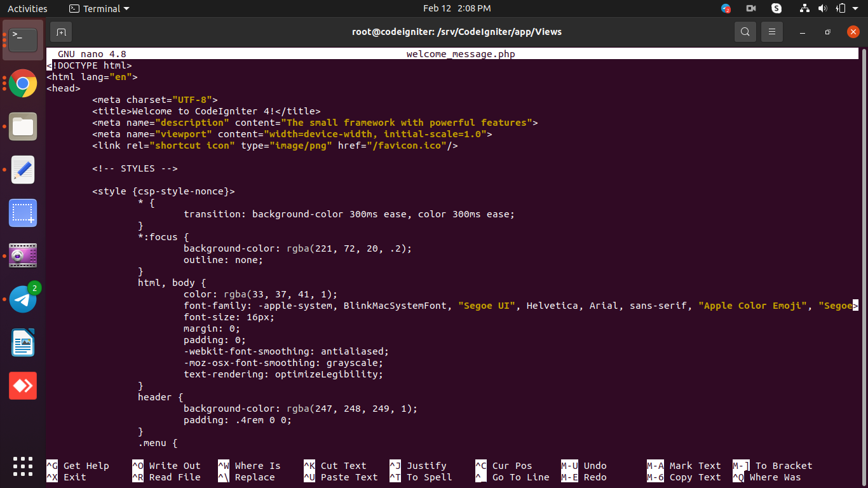
Task: Minimize the terminal window
Action: pos(803,32)
